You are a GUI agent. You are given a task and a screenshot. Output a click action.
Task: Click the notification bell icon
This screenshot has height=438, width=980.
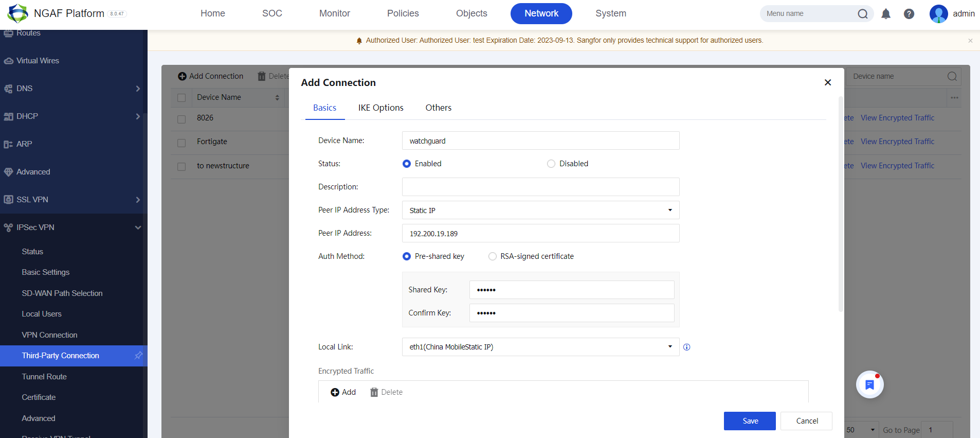tap(886, 14)
